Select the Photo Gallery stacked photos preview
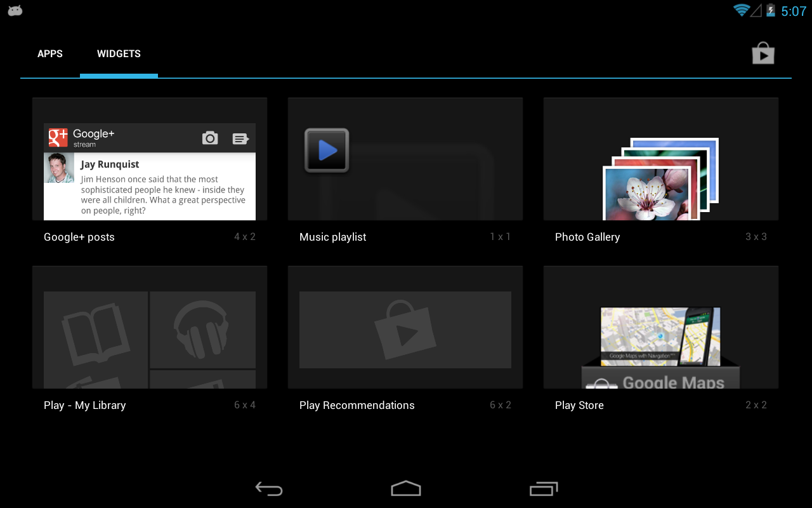This screenshot has height=508, width=812. coord(660,179)
